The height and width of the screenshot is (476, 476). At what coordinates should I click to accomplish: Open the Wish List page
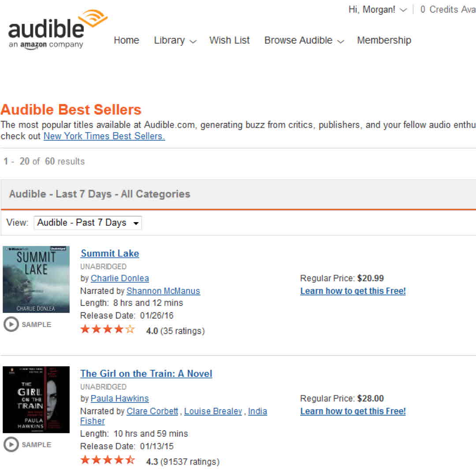(230, 41)
